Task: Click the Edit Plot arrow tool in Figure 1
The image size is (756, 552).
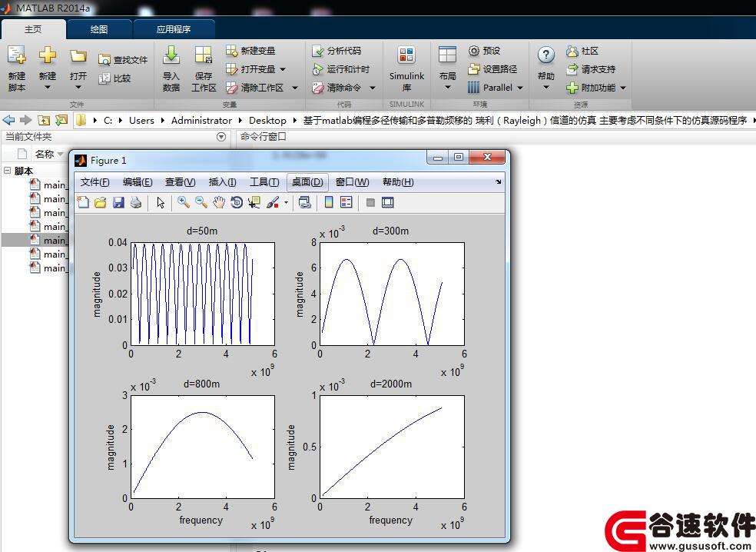Action: (x=161, y=203)
